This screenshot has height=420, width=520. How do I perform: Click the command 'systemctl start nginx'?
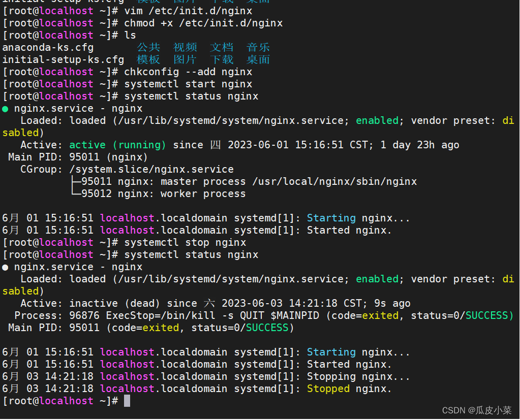point(188,84)
